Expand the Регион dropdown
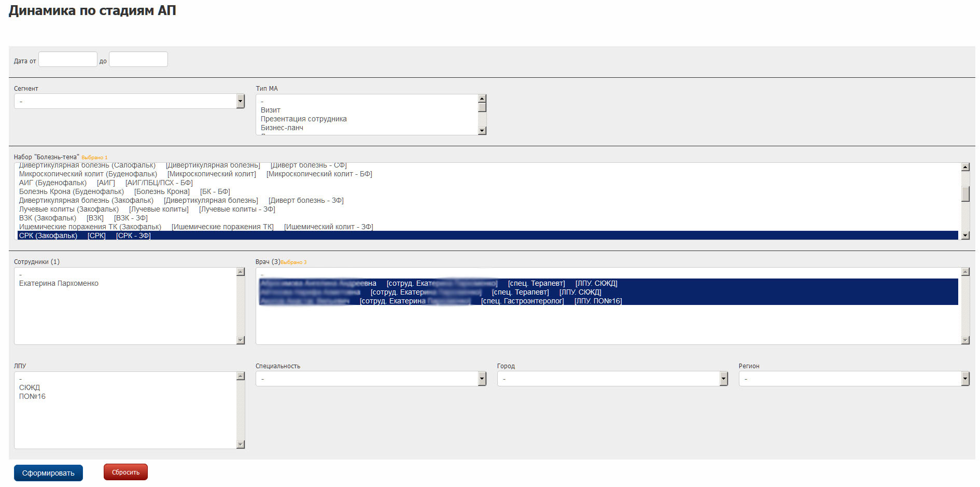The width and height of the screenshot is (980, 487). coord(854,379)
